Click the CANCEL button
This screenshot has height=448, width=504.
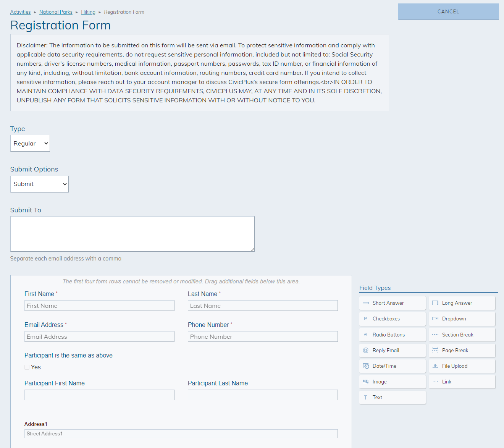(x=449, y=12)
